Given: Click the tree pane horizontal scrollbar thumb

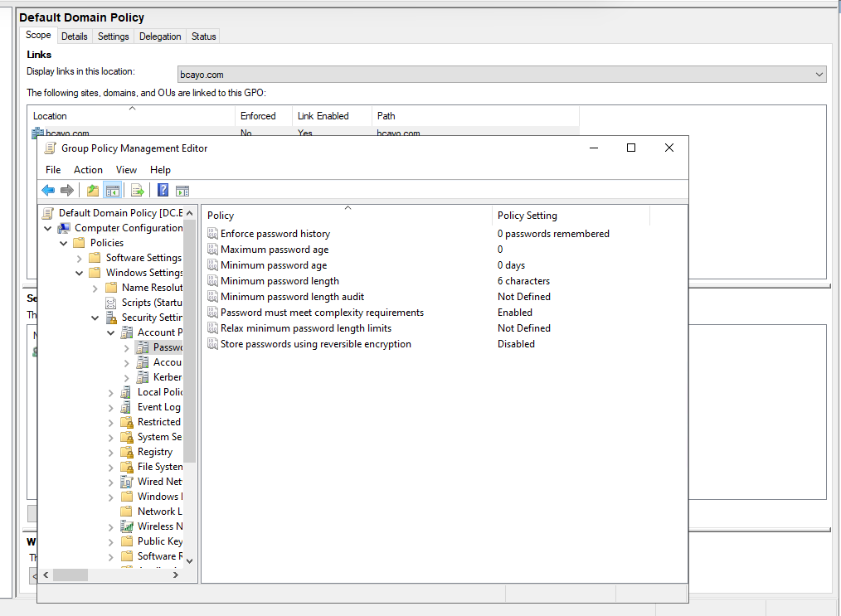Looking at the screenshot, I should [x=70, y=575].
